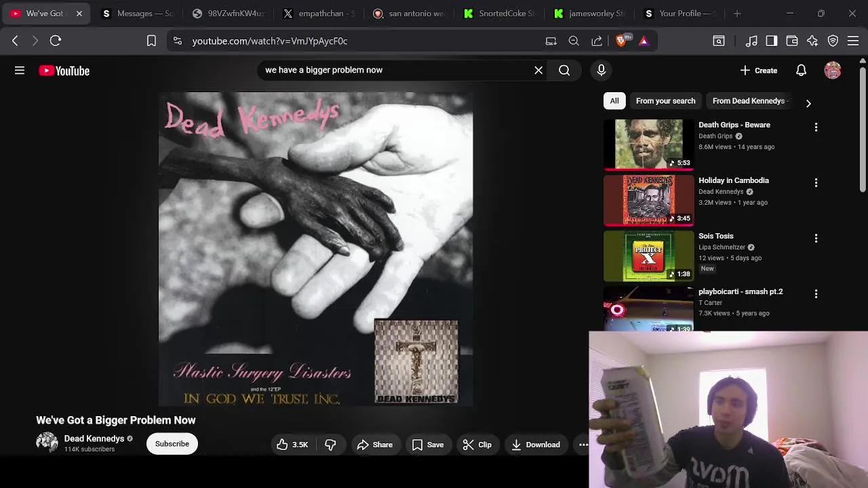Screen dimensions: 868x488
Task: Toggle browser sidebar panel
Action: pos(772,41)
